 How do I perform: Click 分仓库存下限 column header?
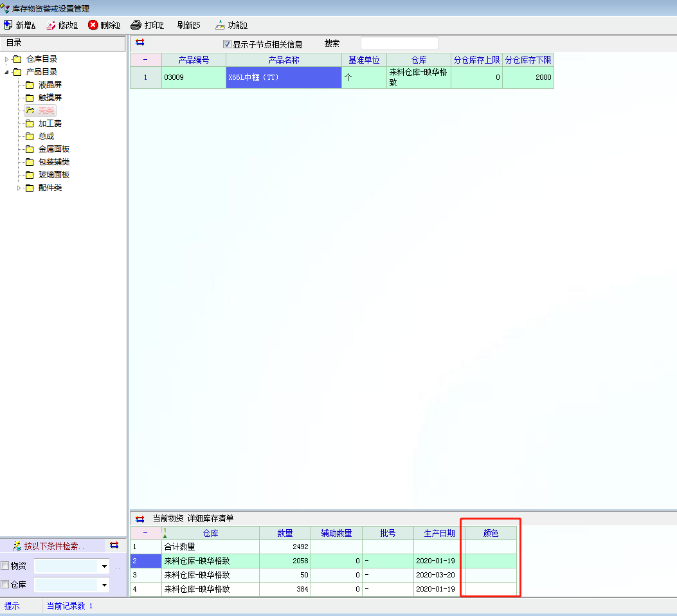coord(528,60)
